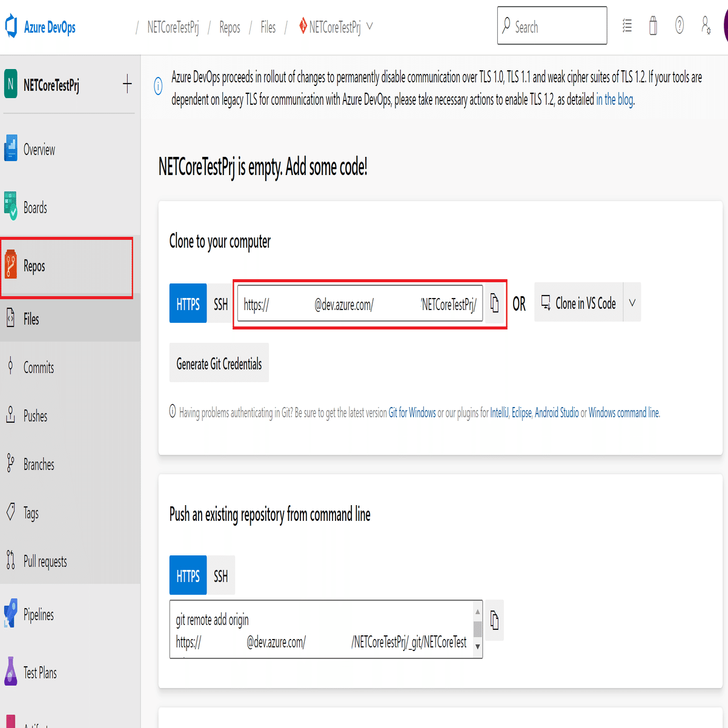This screenshot has width=728, height=728.
Task: Click the Tags icon in the sidebar
Action: tap(10, 512)
